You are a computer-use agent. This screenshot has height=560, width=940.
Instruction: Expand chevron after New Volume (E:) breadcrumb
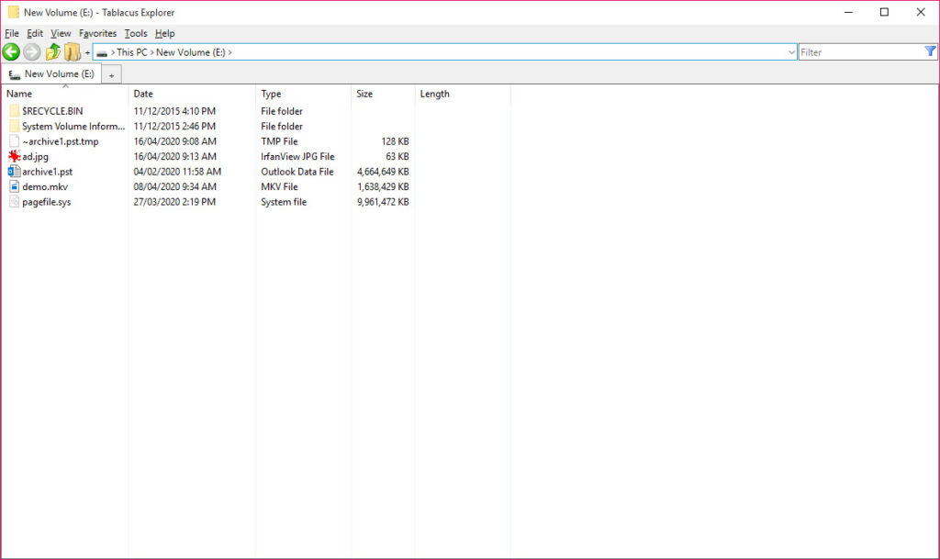(x=229, y=52)
